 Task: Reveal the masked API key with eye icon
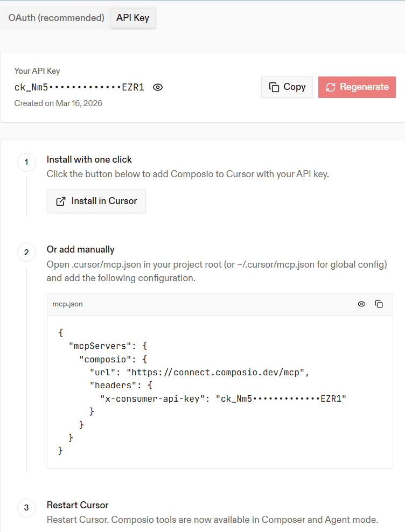pyautogui.click(x=157, y=87)
